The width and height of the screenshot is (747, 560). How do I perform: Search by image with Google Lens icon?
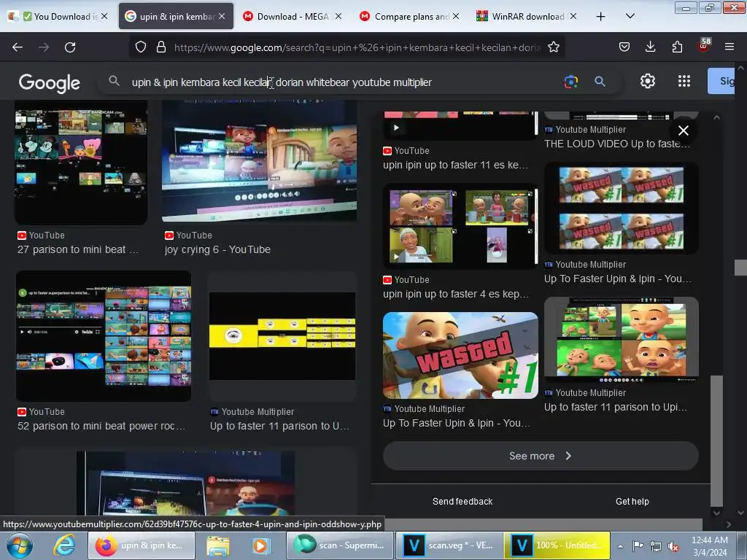coord(570,82)
